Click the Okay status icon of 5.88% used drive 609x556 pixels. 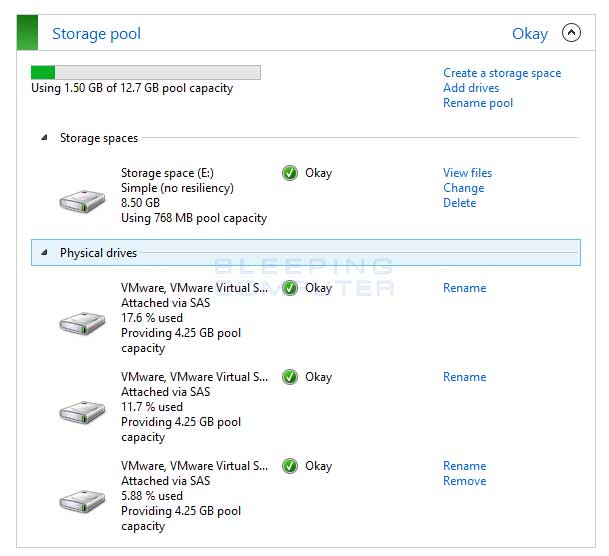pyautogui.click(x=290, y=466)
